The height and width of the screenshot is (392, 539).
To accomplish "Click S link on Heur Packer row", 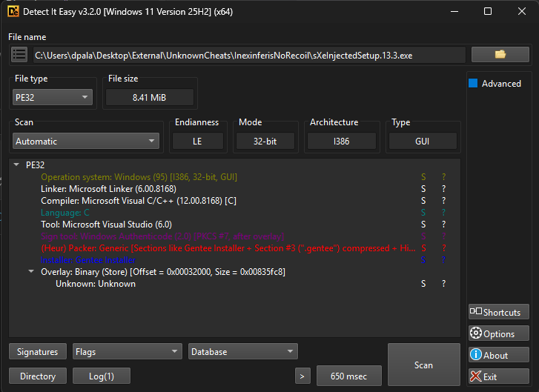I will [423, 248].
